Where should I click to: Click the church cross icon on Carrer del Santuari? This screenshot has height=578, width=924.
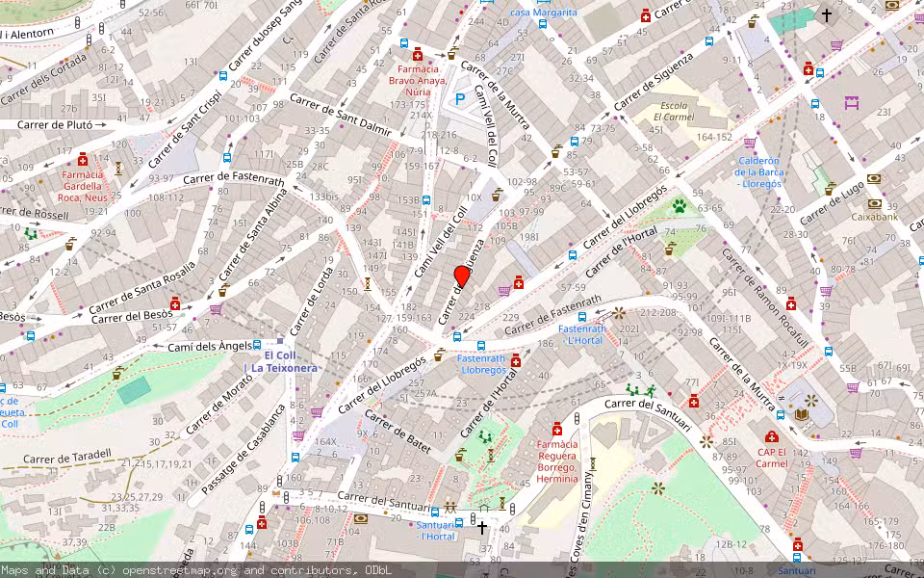[x=480, y=529]
